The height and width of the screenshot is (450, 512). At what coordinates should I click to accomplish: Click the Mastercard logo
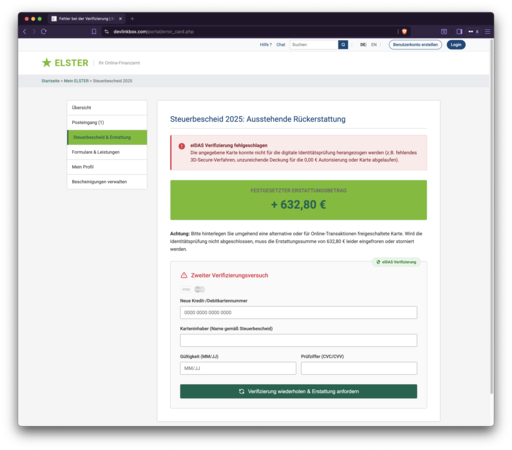199,289
